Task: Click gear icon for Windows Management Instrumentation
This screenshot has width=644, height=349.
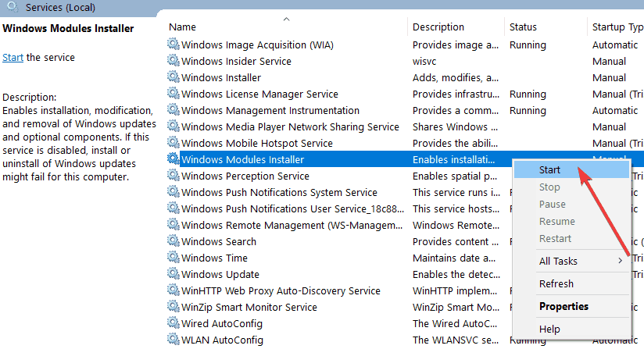Action: [x=174, y=109]
